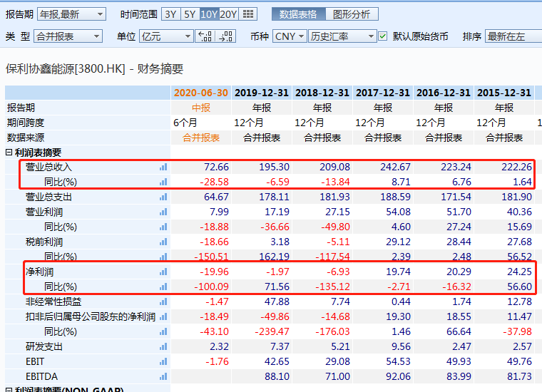Screen dimensions: 542x392
Task: Open chart icon for 营业总收入 同比(%) row
Action: tap(163, 182)
